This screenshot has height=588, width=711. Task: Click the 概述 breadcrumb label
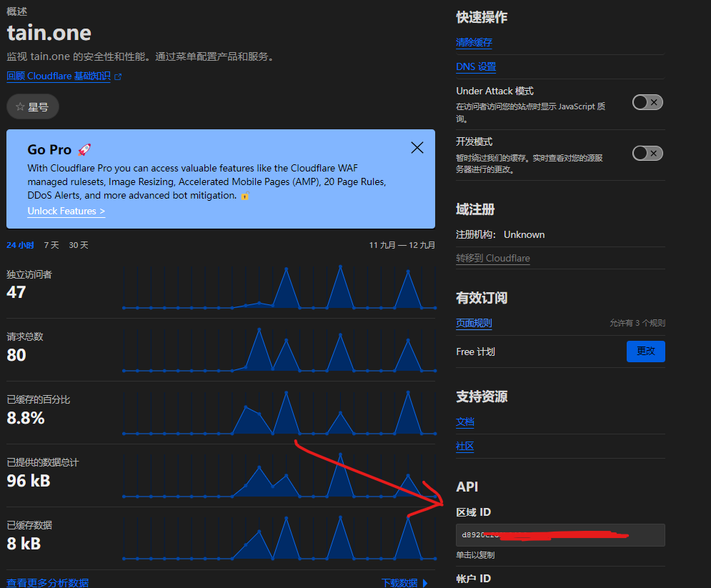tap(16, 11)
